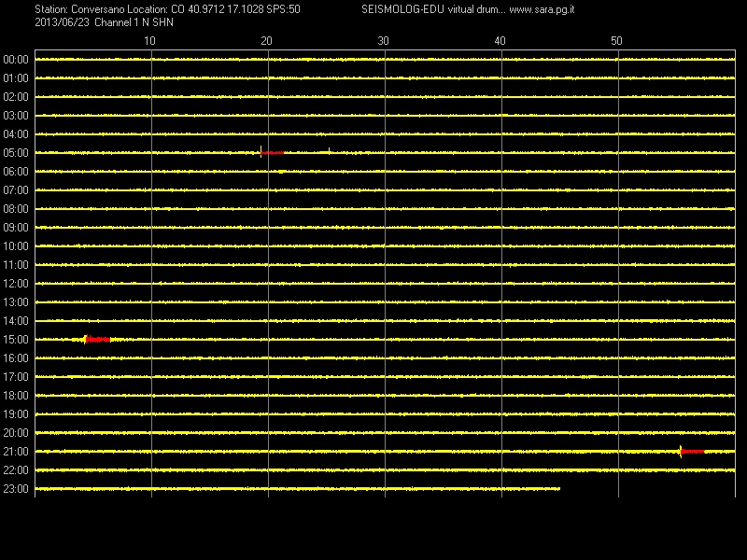Click the 10:00 hour label
Image resolution: width=747 pixels, height=560 pixels.
coord(16,246)
